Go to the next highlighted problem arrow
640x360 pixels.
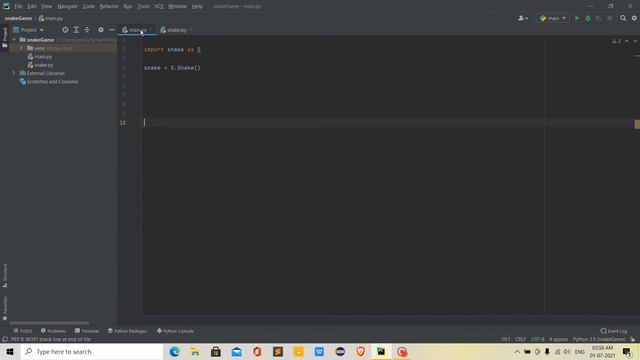635,41
